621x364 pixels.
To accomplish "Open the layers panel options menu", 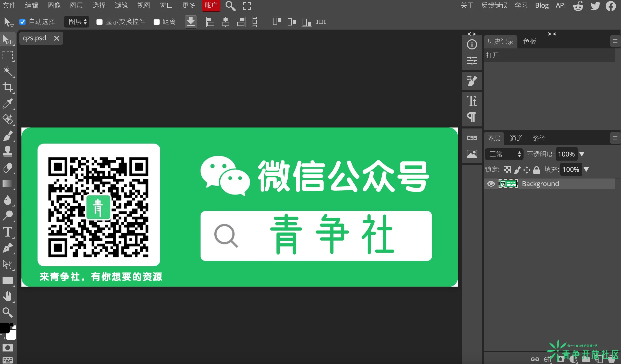I will (615, 138).
